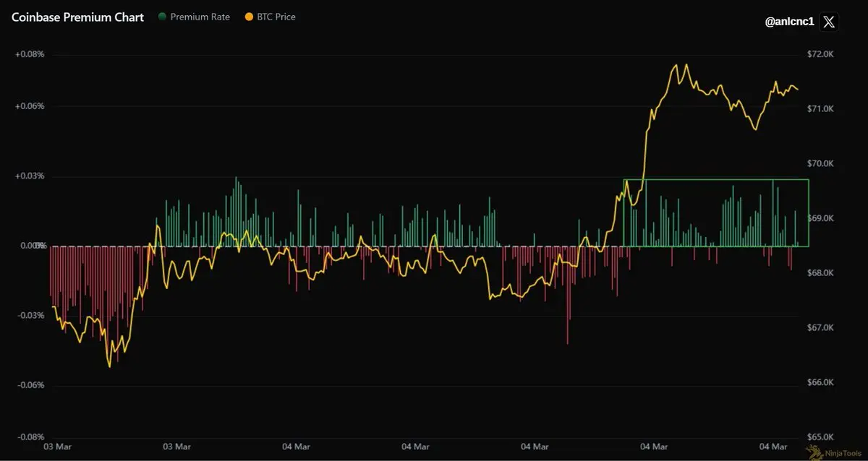Click the @anlcnc1 handle

(x=789, y=22)
